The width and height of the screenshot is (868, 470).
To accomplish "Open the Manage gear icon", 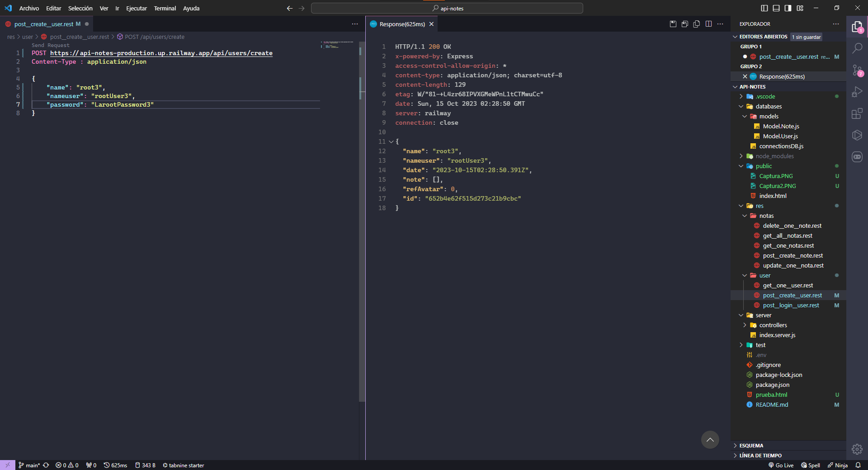I will point(857,449).
